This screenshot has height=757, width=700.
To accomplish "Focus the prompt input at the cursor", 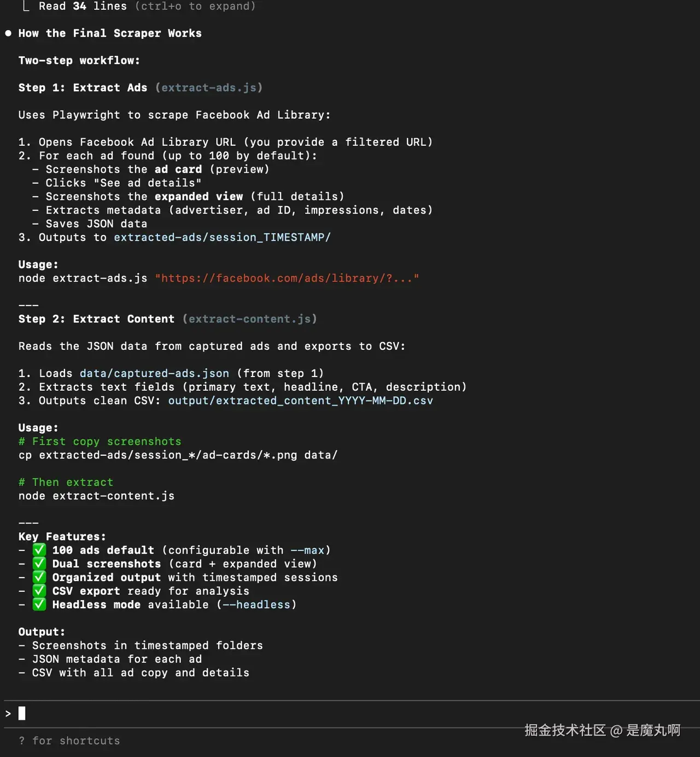I will pos(22,713).
